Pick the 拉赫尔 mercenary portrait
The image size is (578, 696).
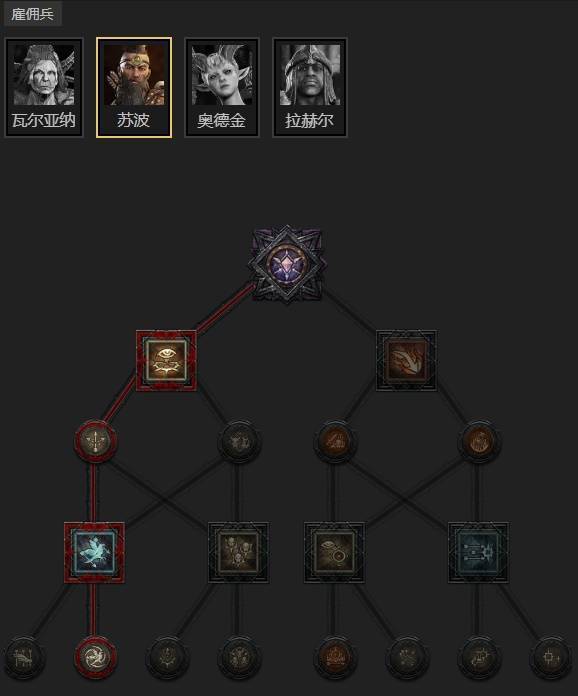(309, 87)
